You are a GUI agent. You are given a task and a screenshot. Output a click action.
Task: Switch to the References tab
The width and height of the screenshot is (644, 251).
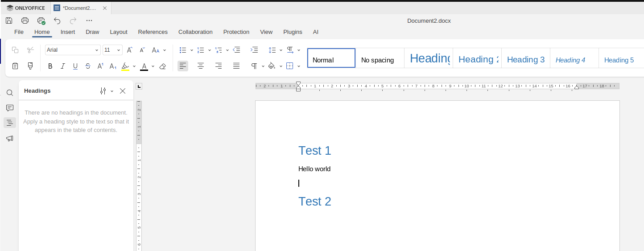click(153, 32)
